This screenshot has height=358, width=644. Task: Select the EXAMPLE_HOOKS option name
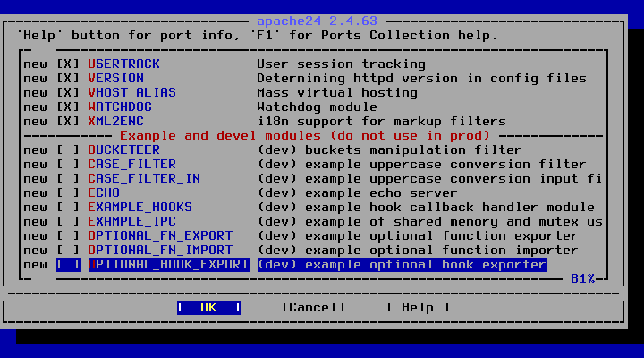click(140, 208)
